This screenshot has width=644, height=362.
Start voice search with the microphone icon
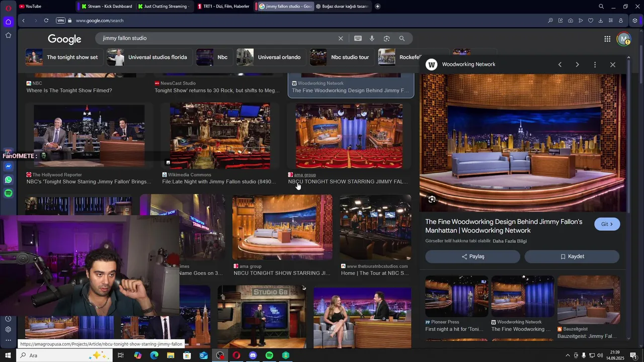(x=372, y=38)
